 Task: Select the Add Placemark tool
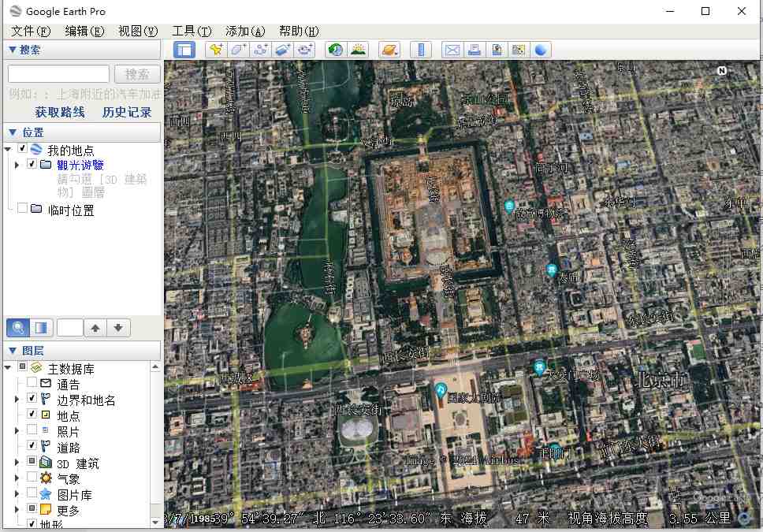(217, 49)
